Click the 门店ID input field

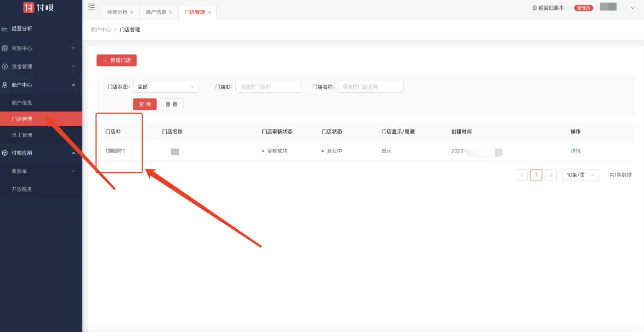coord(268,87)
